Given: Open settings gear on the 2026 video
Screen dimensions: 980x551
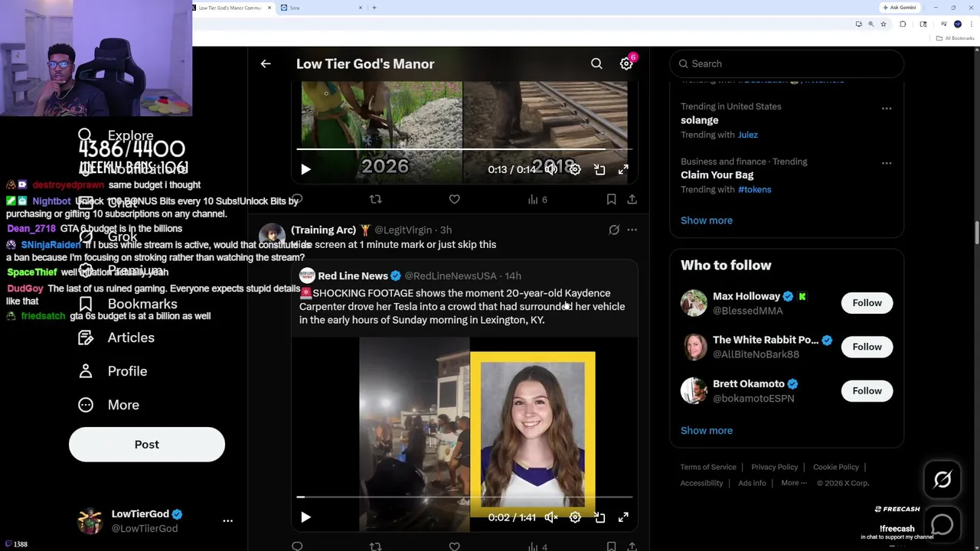Looking at the screenshot, I should click(575, 170).
